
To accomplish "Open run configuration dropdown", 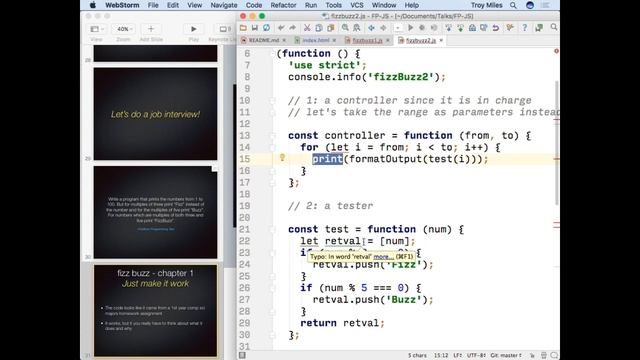I will pyautogui.click(x=398, y=28).
